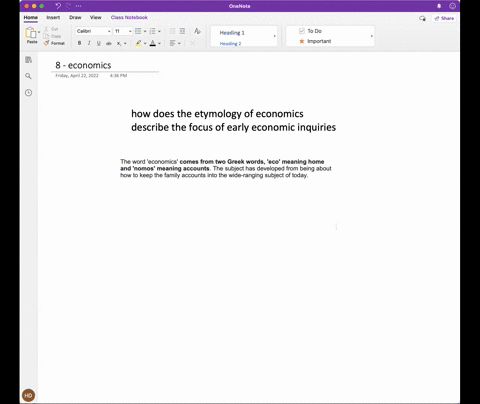Insert a bulleted list
This screenshot has height=404, width=480.
point(138,31)
